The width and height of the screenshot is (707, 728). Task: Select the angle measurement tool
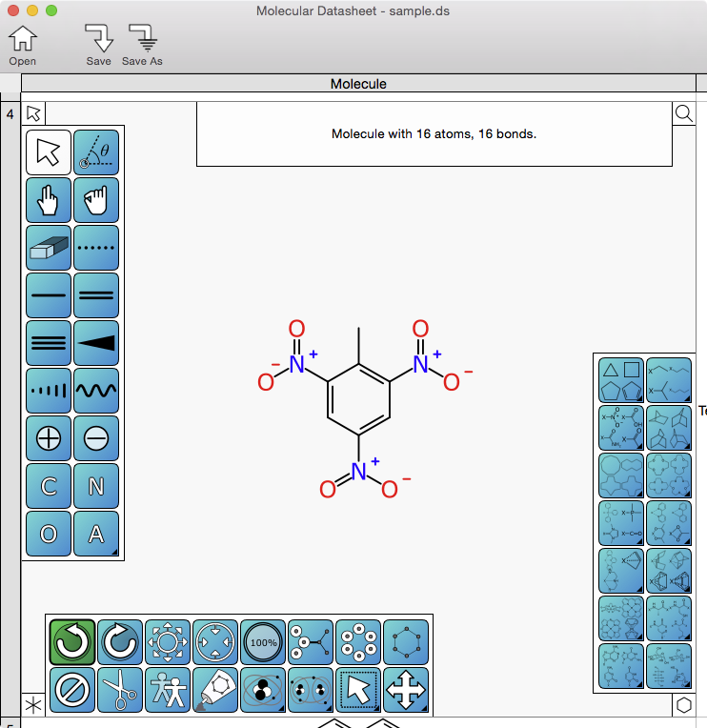coord(96,152)
